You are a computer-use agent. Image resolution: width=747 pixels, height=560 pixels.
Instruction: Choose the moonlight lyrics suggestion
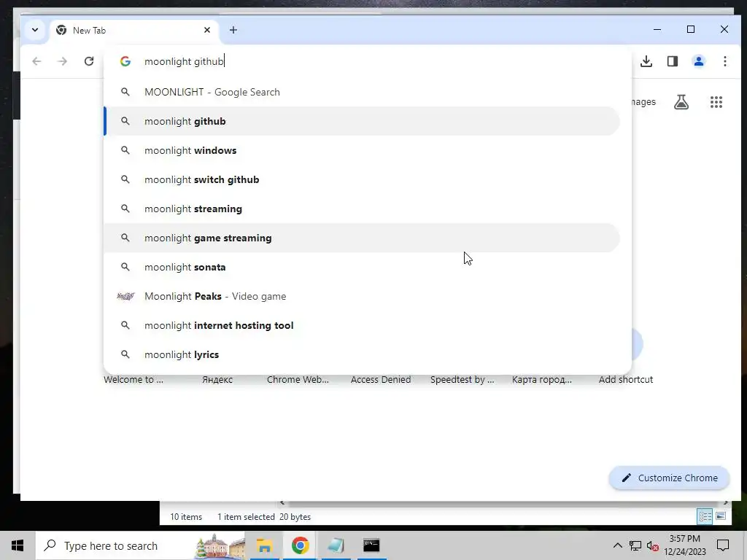362,355
